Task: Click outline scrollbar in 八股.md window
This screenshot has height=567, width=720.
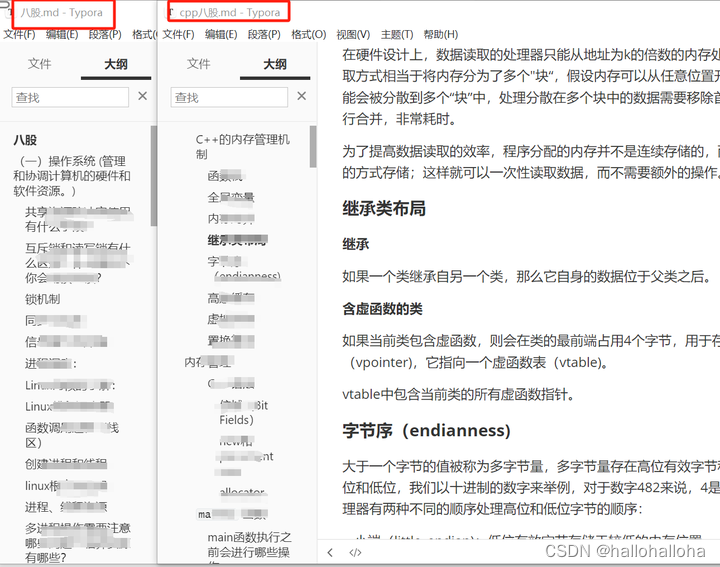Action: pyautogui.click(x=153, y=176)
